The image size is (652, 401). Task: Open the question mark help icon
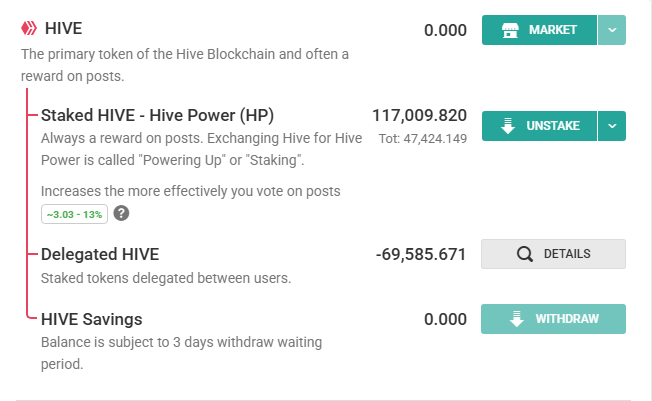(121, 213)
